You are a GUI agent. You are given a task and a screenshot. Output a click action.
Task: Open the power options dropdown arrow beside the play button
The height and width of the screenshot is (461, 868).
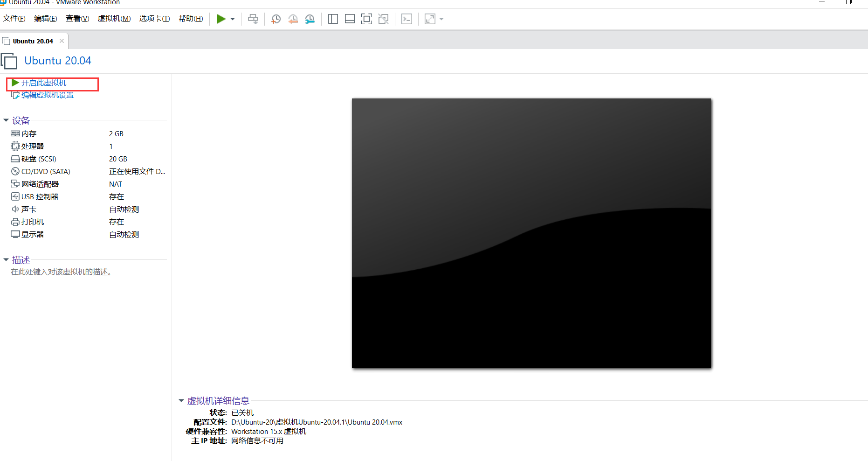coord(233,19)
